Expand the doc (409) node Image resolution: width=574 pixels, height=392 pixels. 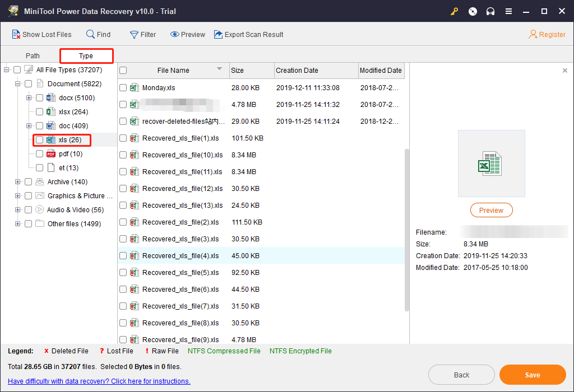[29, 125]
